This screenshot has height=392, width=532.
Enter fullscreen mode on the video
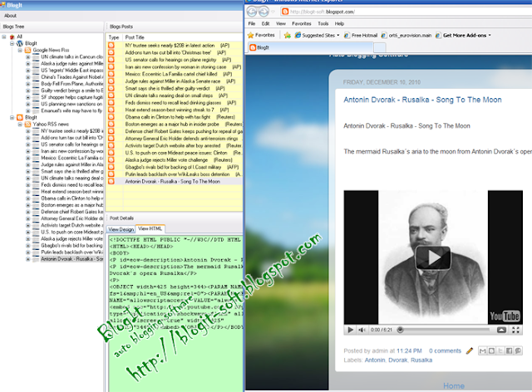click(515, 330)
